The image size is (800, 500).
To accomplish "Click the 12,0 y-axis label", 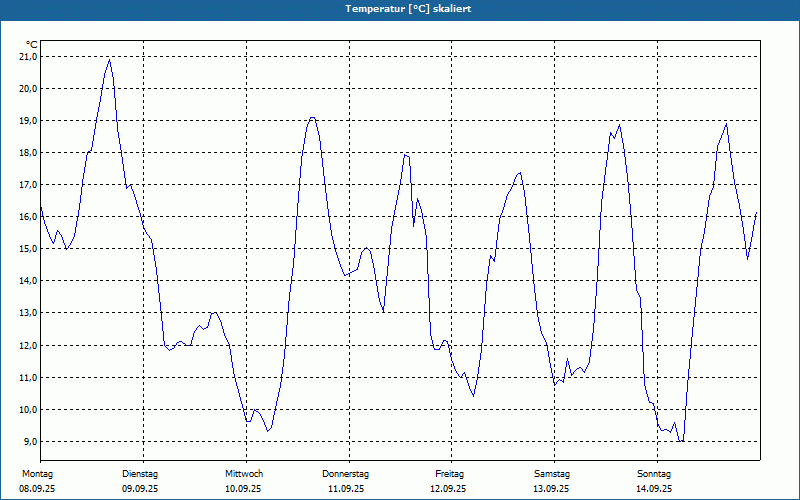I will [x=29, y=345].
